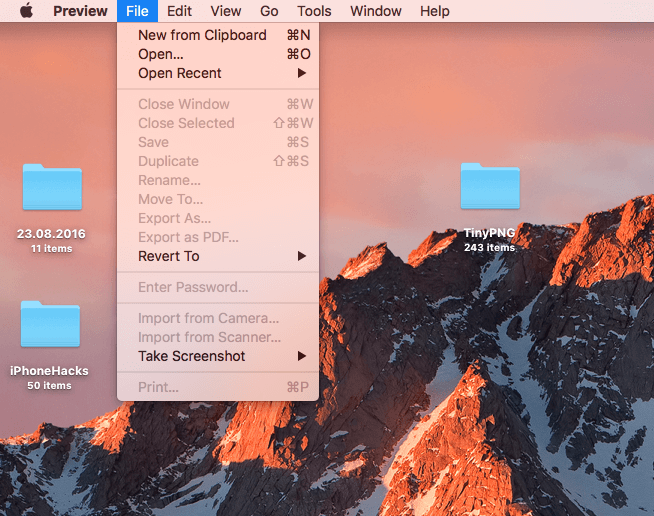This screenshot has width=654, height=516.
Task: Select the iPhoneHacks folder icon
Action: tap(50, 325)
